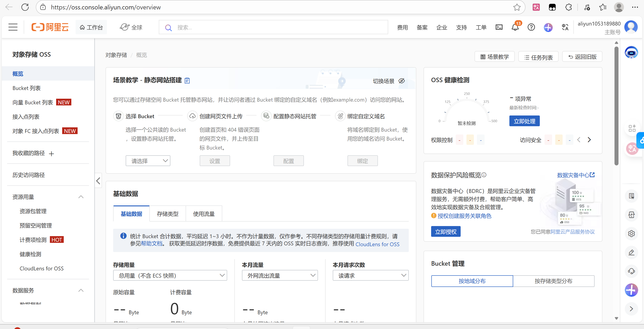This screenshot has height=329, width=644.
Task: Hide the scenario tutorial with the eye icon
Action: 402,81
